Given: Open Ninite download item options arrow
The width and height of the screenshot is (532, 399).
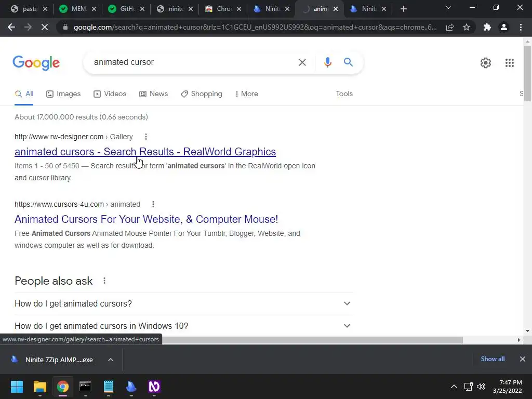Looking at the screenshot, I should pos(111,360).
